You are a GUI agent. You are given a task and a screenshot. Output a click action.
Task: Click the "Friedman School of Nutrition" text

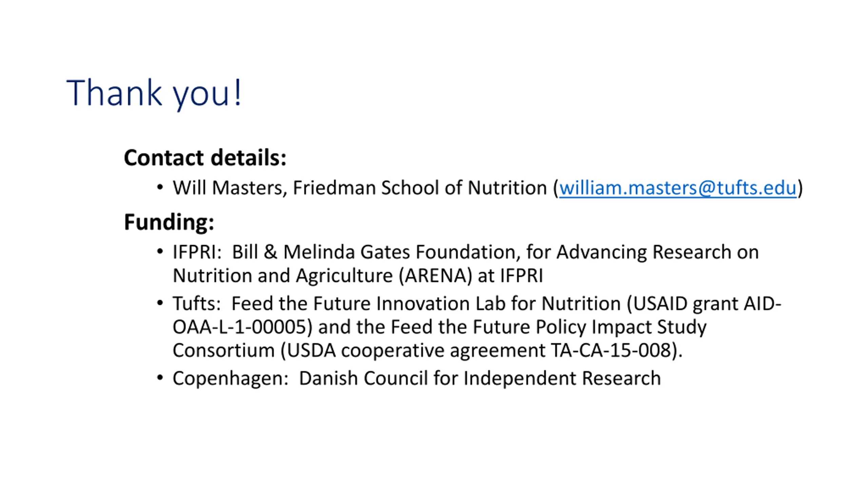coord(420,188)
